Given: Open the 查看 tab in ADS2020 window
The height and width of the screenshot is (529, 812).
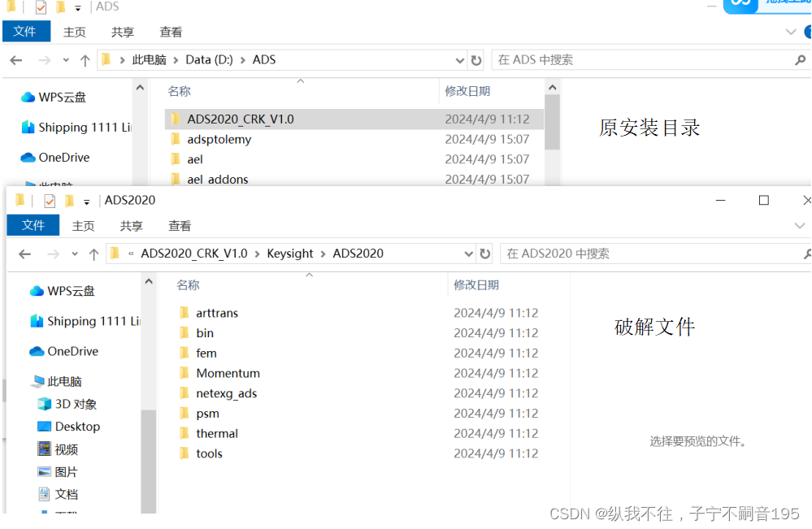Looking at the screenshot, I should (179, 226).
